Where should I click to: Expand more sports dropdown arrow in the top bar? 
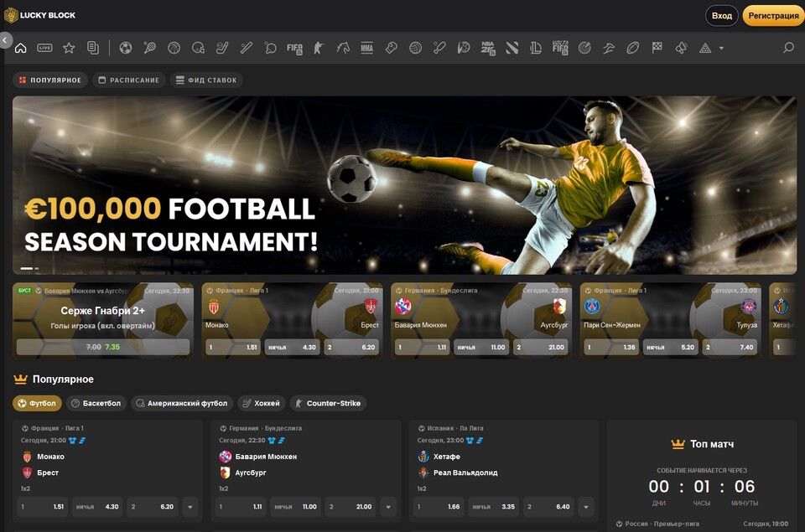(x=721, y=49)
